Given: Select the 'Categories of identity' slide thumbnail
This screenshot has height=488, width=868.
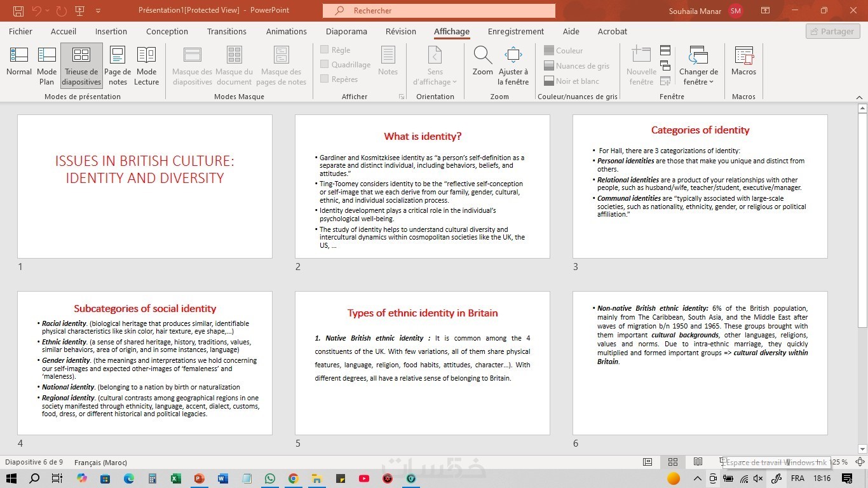Looking at the screenshot, I should coord(700,186).
